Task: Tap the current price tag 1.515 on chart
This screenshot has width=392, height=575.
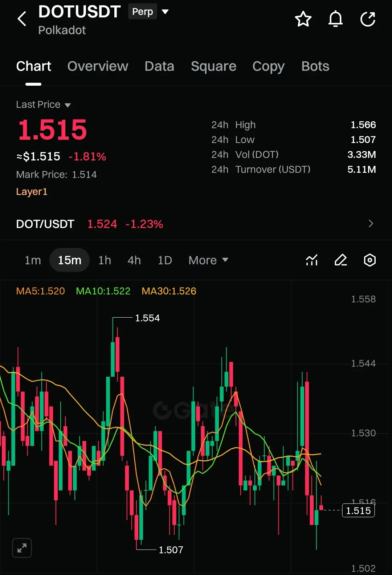Action: (358, 510)
